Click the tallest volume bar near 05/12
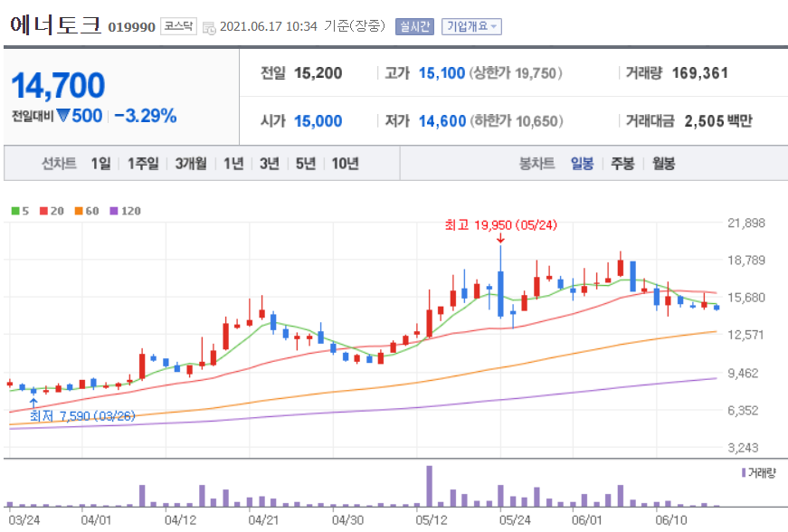Screen dimensions: 788x532 [x=429, y=486]
